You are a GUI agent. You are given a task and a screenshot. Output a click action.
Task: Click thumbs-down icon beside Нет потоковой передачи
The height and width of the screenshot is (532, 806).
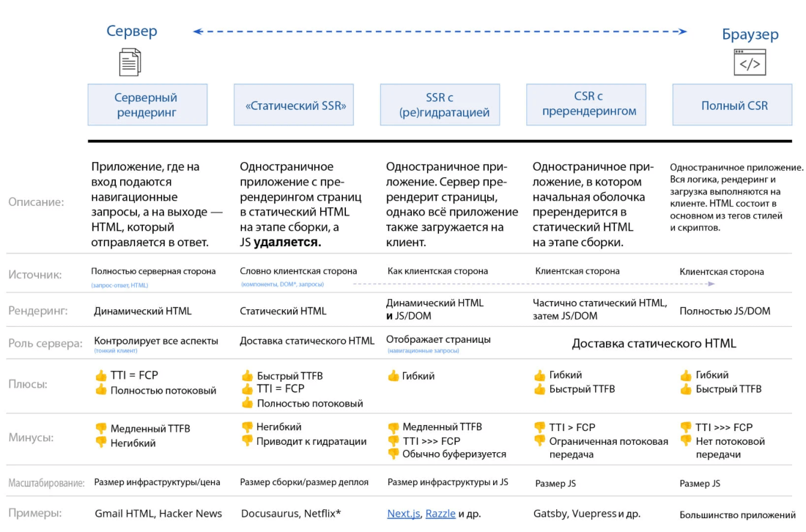pos(686,441)
